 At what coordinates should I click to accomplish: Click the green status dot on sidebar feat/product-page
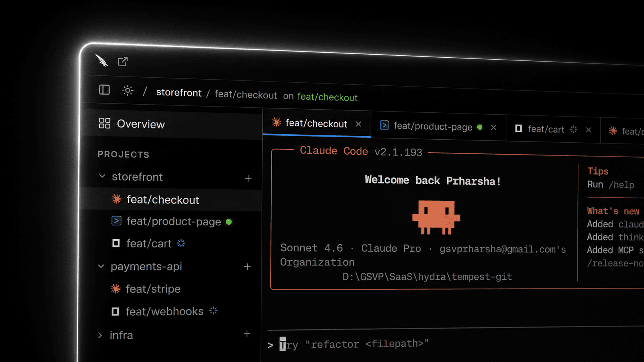tap(229, 222)
